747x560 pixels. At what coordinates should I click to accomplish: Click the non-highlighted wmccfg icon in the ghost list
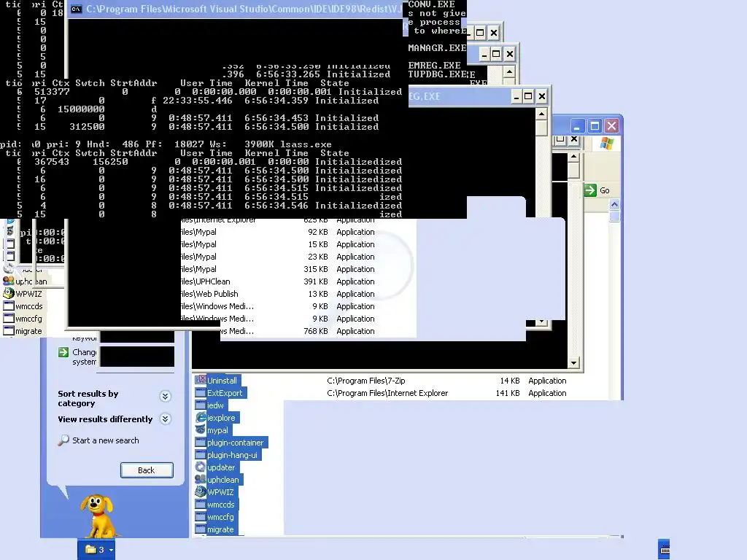[x=9, y=318]
